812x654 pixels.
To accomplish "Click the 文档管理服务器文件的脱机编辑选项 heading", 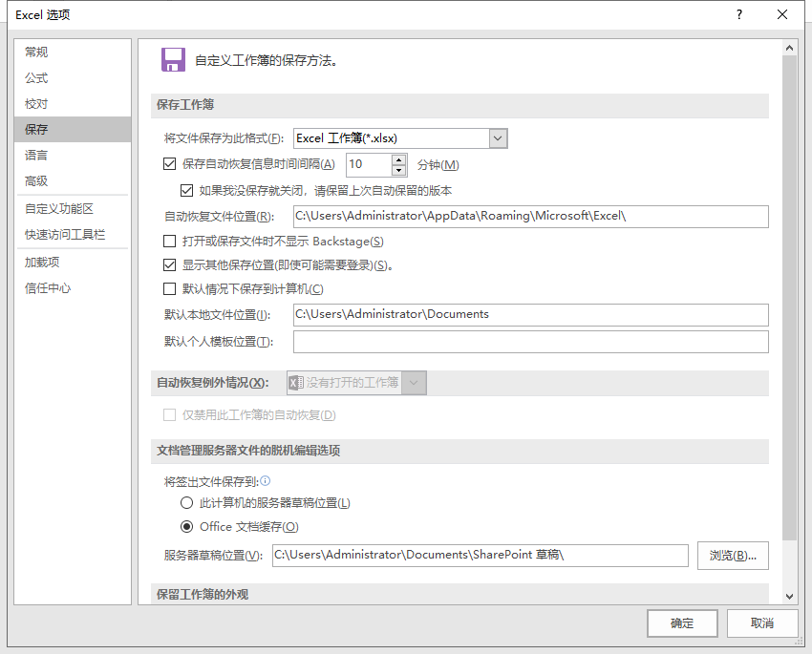I will [248, 451].
